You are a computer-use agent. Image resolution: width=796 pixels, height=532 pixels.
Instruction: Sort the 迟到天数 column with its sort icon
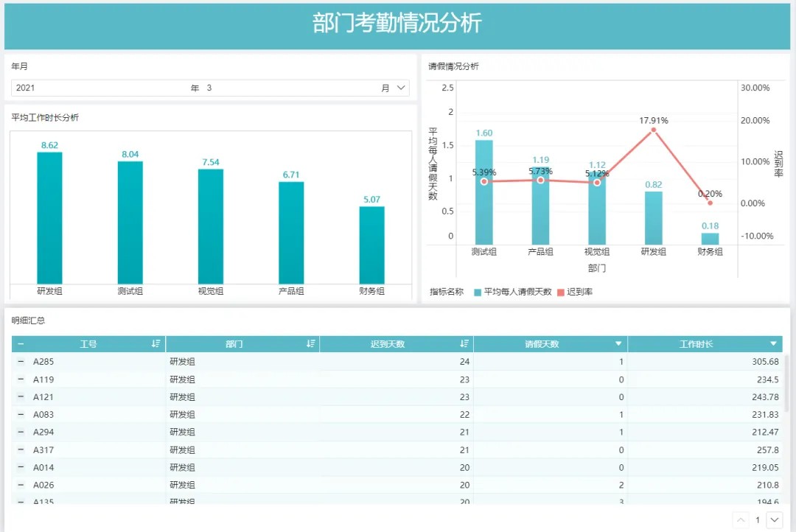click(x=463, y=343)
